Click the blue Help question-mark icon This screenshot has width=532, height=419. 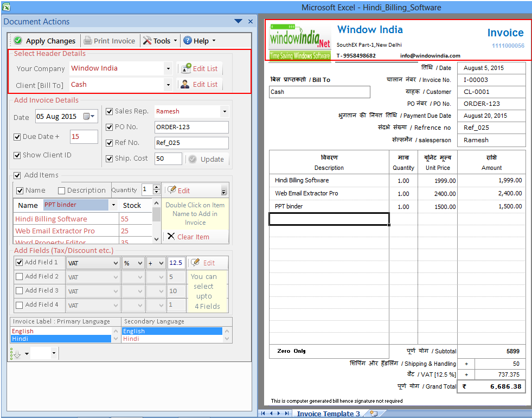[187, 40]
